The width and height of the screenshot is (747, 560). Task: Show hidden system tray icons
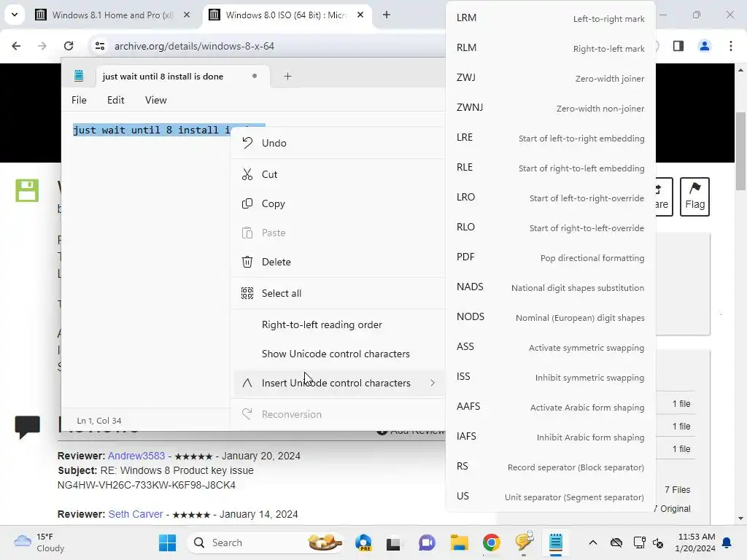coord(592,542)
